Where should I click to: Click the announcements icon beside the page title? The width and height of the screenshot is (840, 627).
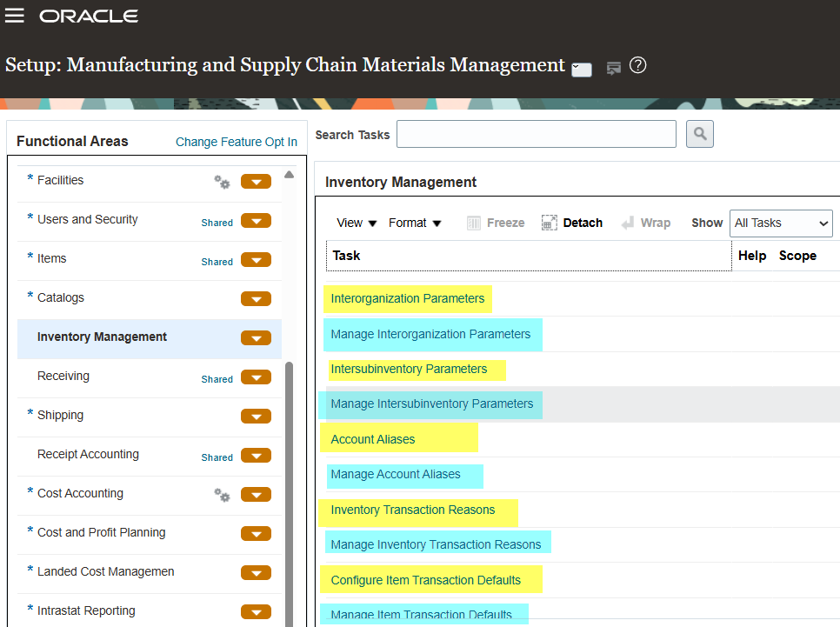pos(614,65)
